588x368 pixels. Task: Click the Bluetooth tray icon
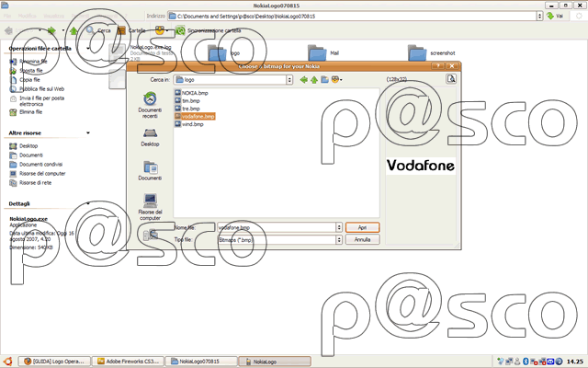click(x=526, y=362)
